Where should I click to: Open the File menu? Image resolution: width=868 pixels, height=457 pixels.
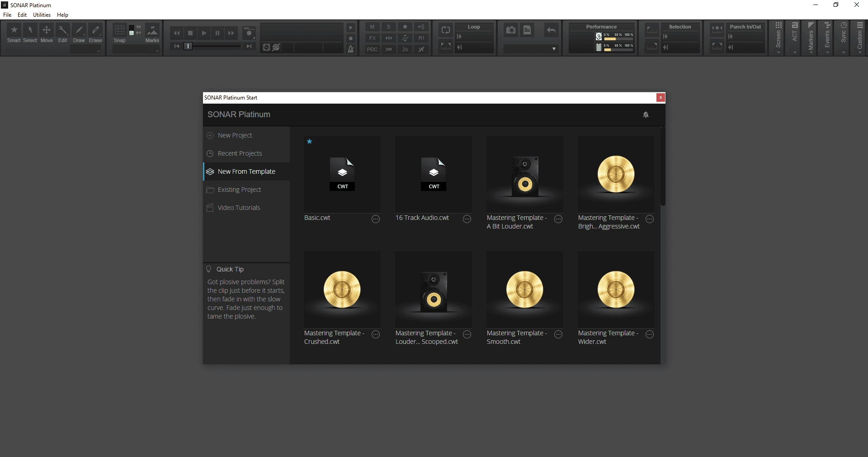tap(7, 15)
